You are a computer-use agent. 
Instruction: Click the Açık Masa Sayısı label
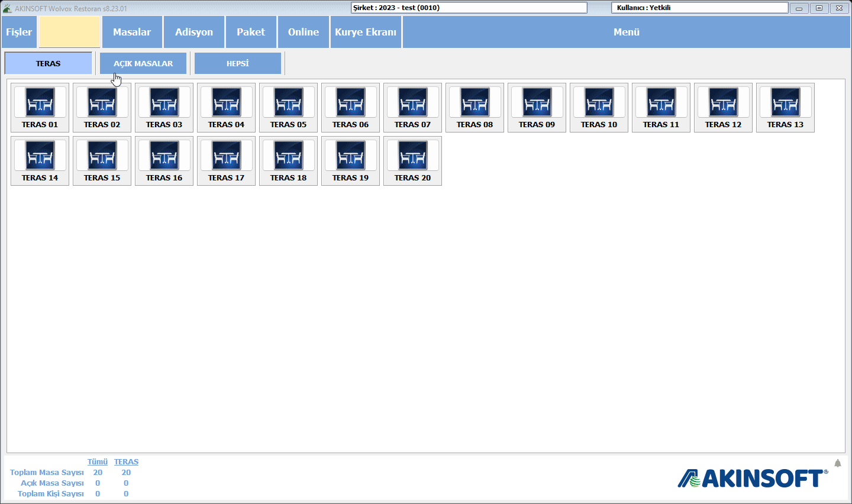point(52,483)
